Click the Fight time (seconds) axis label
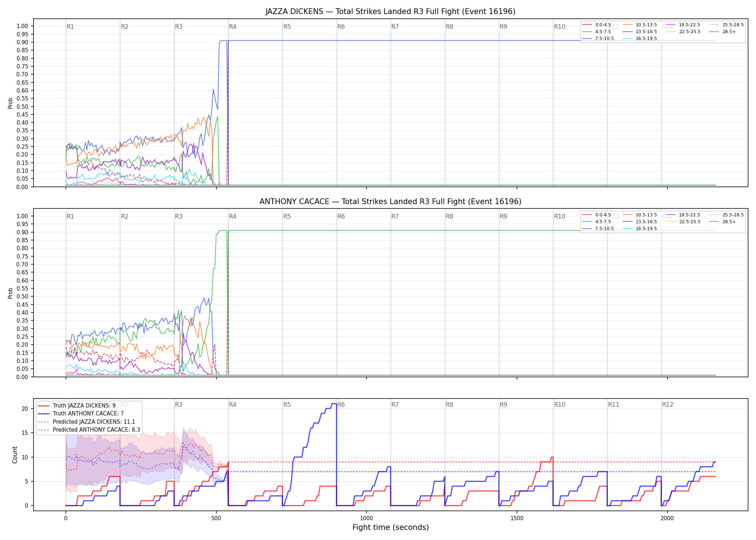 tap(391, 527)
